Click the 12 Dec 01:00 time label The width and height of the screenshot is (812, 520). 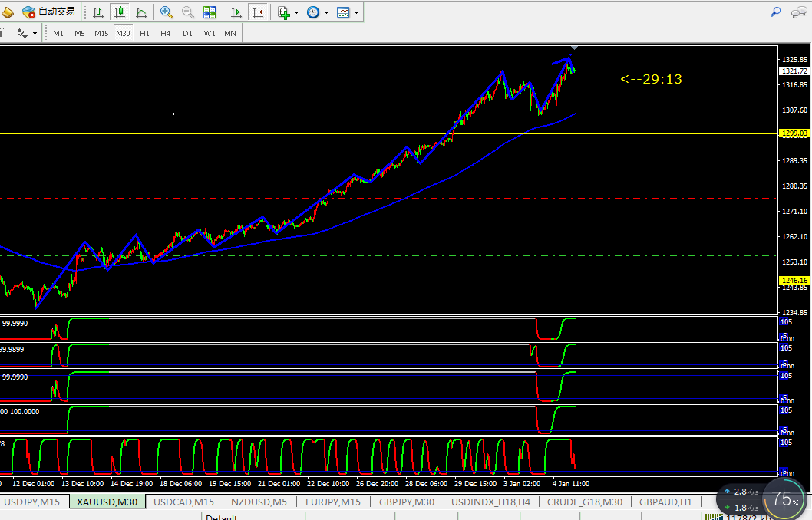(33, 484)
